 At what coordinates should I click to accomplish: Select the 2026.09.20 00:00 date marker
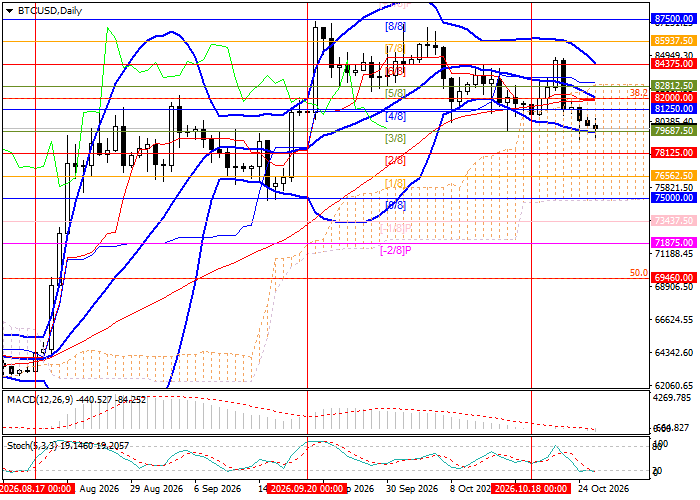[307, 488]
